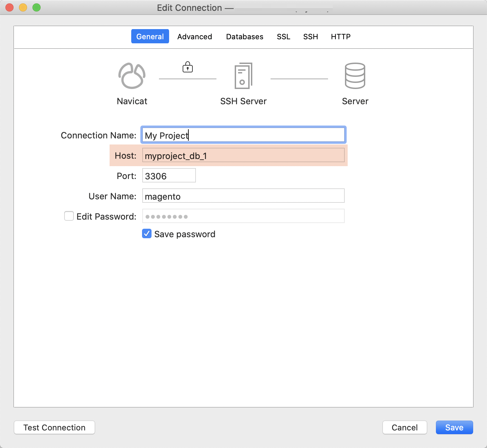
Task: Click the Navicat label text
Action: tap(132, 101)
